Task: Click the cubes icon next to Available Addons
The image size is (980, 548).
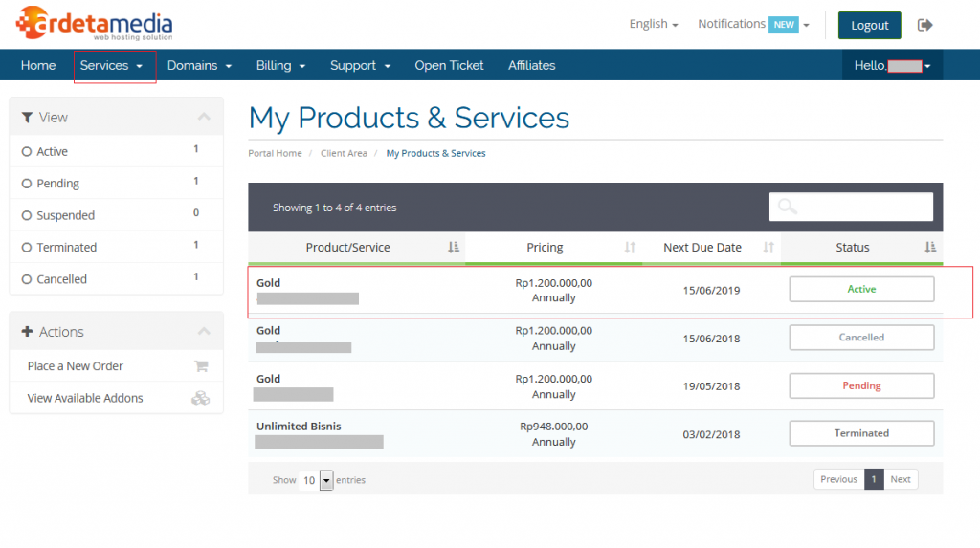Action: click(200, 398)
